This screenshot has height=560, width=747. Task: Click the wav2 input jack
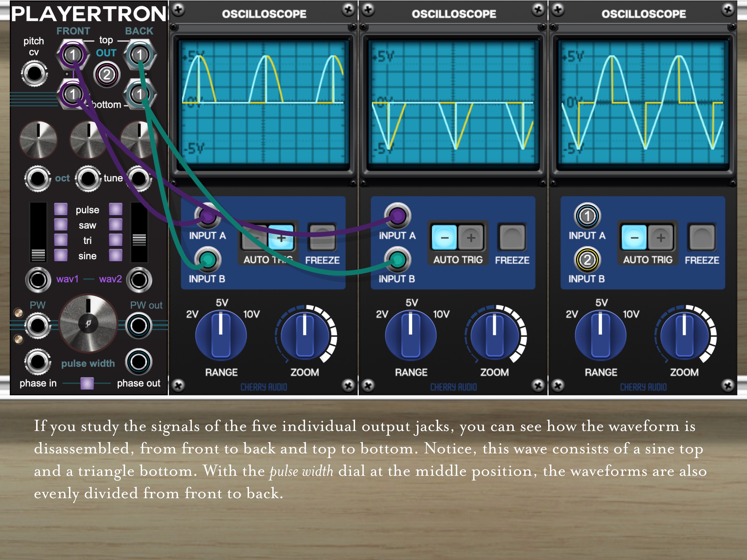tap(139, 280)
